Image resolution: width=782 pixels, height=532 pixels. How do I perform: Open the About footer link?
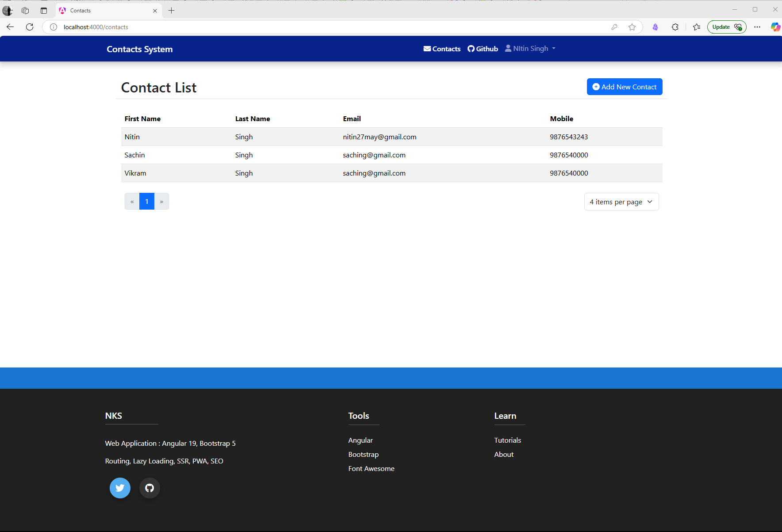point(504,454)
